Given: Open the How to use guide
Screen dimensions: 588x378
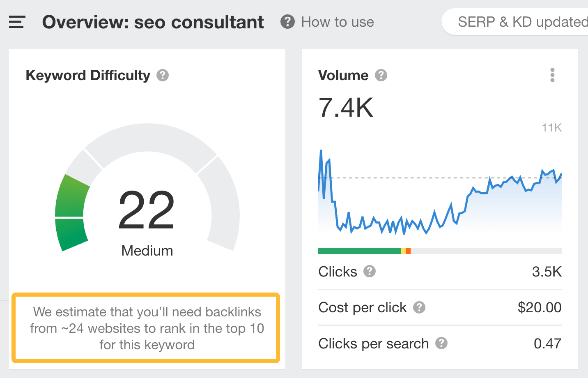Looking at the screenshot, I should [338, 22].
